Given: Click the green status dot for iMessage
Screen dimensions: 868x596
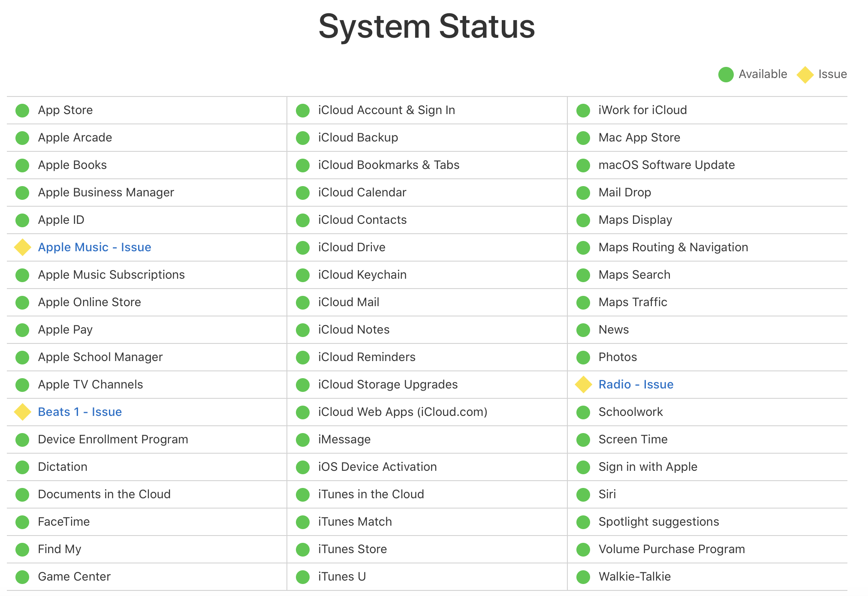Looking at the screenshot, I should (303, 439).
